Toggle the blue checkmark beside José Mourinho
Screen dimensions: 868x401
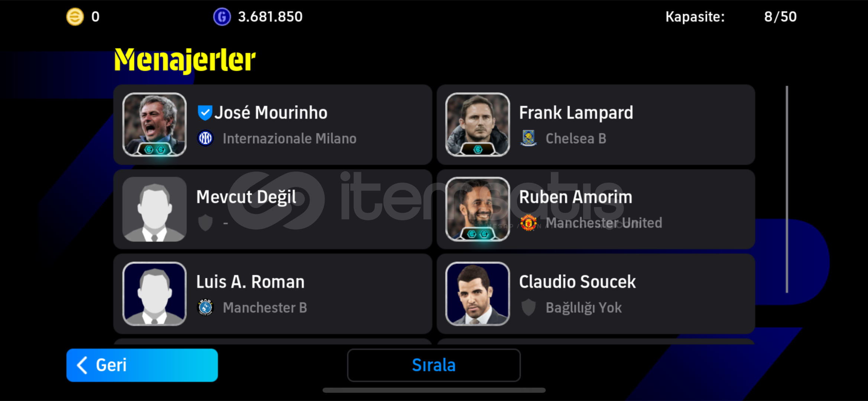(x=205, y=113)
